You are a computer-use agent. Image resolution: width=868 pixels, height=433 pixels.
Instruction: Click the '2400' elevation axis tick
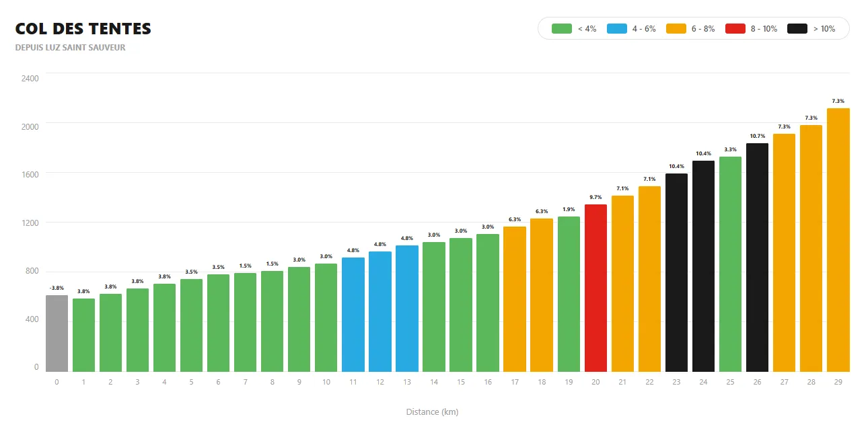point(30,78)
